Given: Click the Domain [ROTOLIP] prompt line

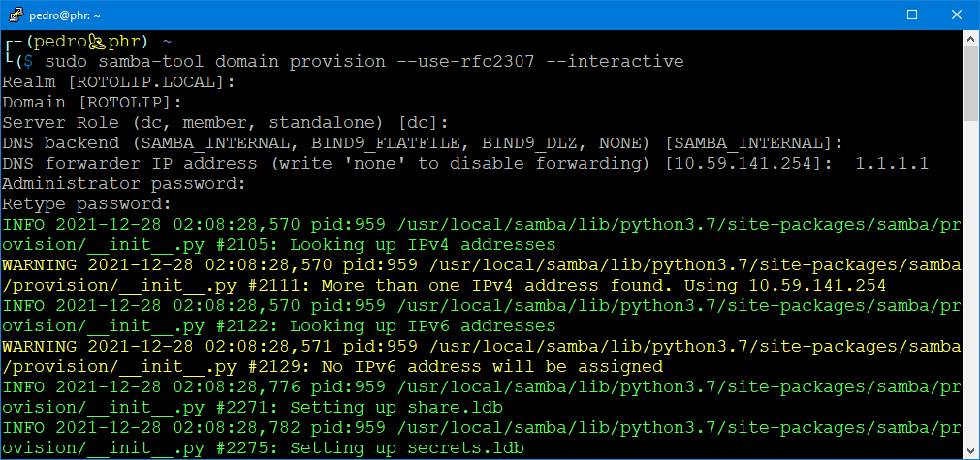Looking at the screenshot, I should pos(92,103).
